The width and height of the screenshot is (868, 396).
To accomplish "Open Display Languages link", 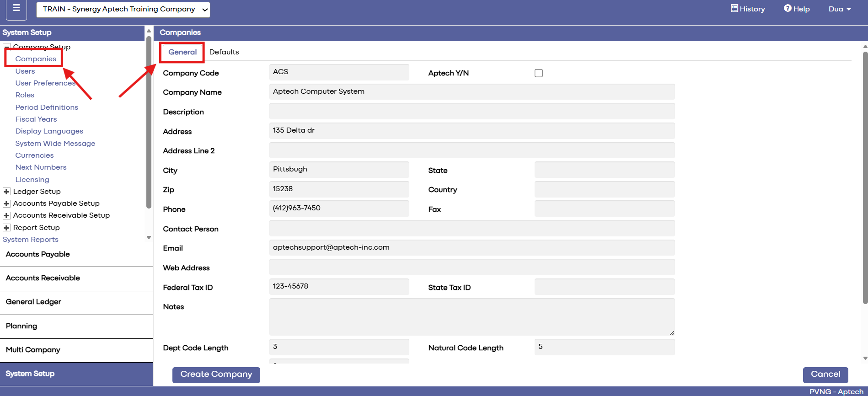I will (49, 131).
